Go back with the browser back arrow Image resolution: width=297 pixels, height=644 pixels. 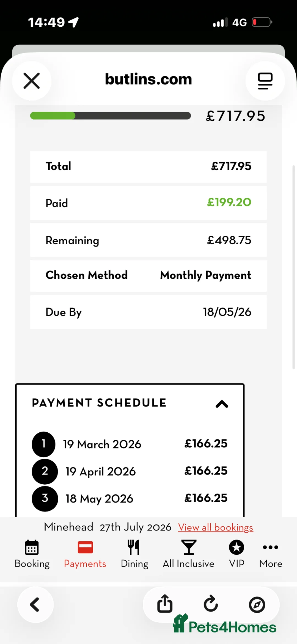pos(35,605)
